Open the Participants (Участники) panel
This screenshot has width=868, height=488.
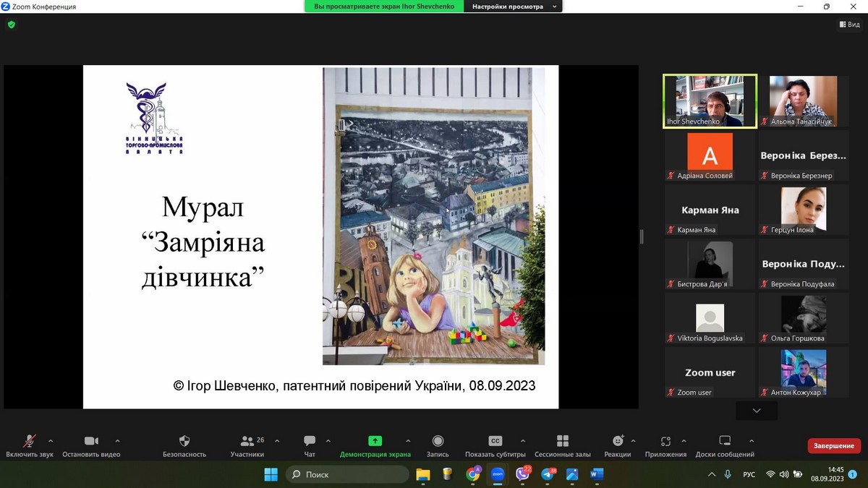[247, 442]
